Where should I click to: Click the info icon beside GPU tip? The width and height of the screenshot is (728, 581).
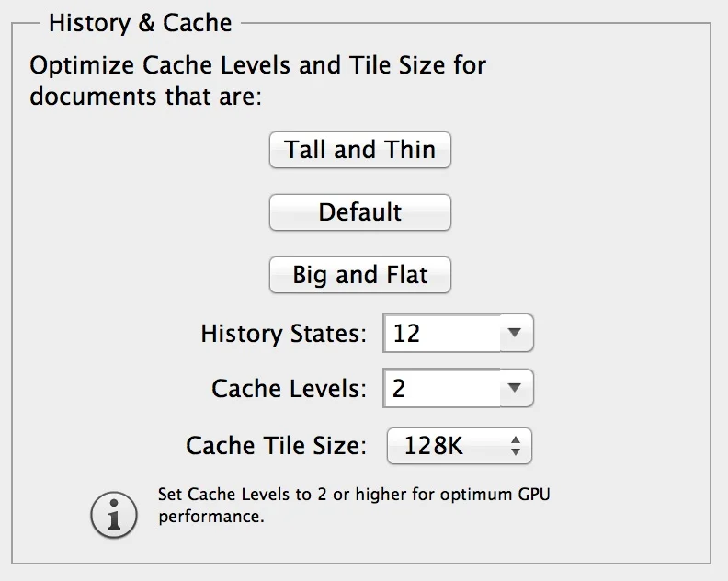[x=113, y=514]
